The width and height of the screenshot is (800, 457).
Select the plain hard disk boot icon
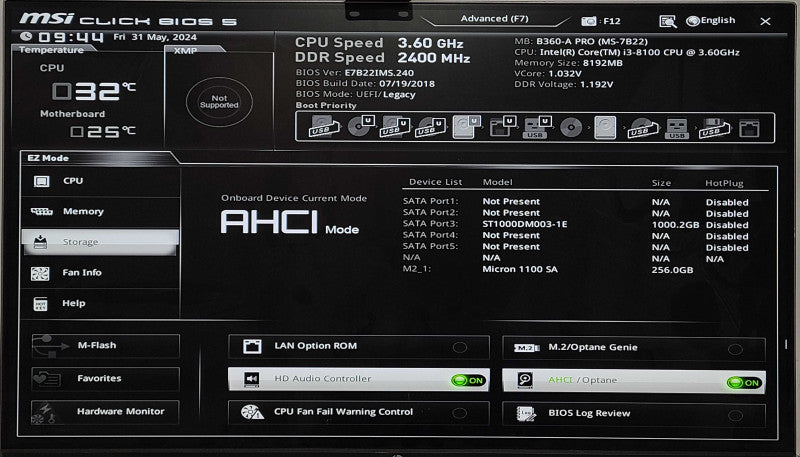point(605,128)
